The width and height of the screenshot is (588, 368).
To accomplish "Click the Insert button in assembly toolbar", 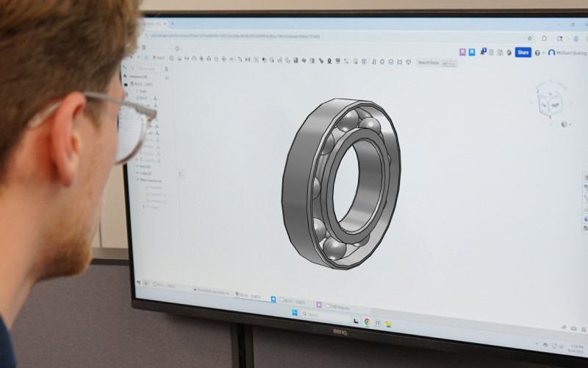I will (x=158, y=57).
